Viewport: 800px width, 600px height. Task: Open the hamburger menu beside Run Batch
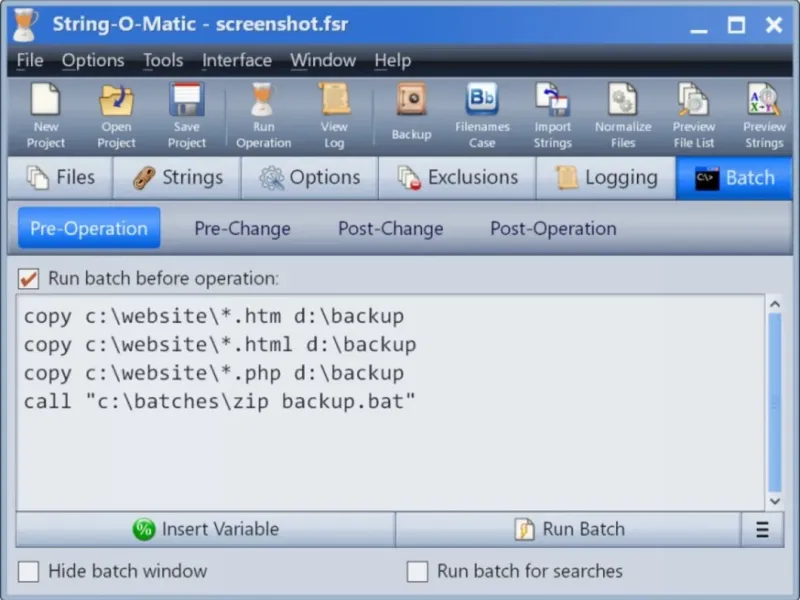click(x=762, y=529)
